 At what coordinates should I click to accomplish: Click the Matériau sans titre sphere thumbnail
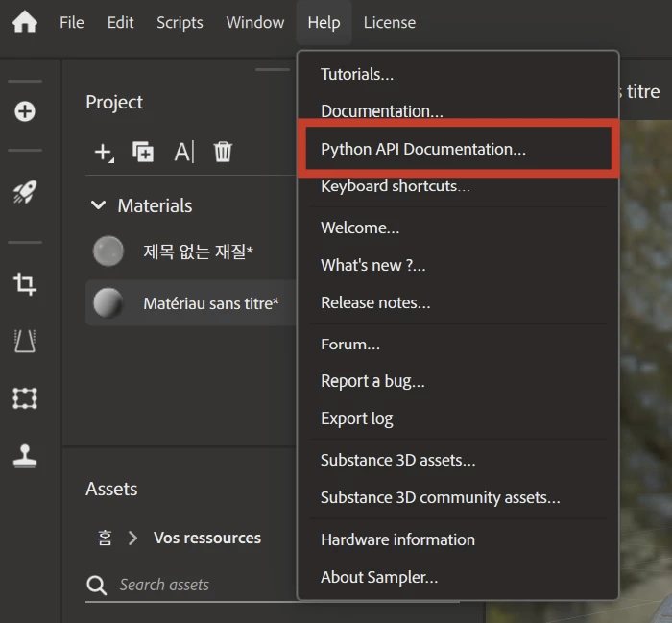pos(108,303)
